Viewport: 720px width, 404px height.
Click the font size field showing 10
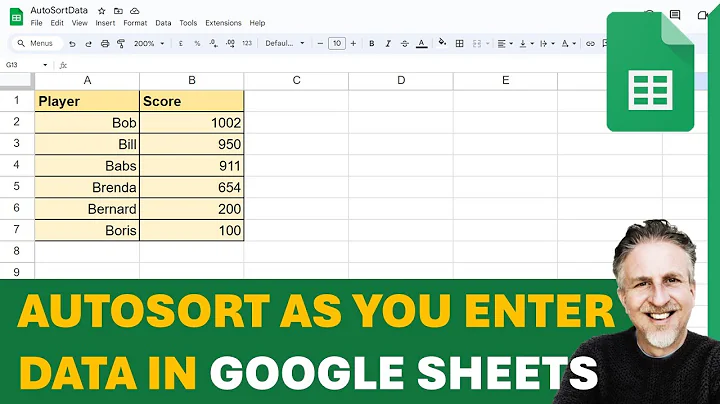click(x=337, y=44)
